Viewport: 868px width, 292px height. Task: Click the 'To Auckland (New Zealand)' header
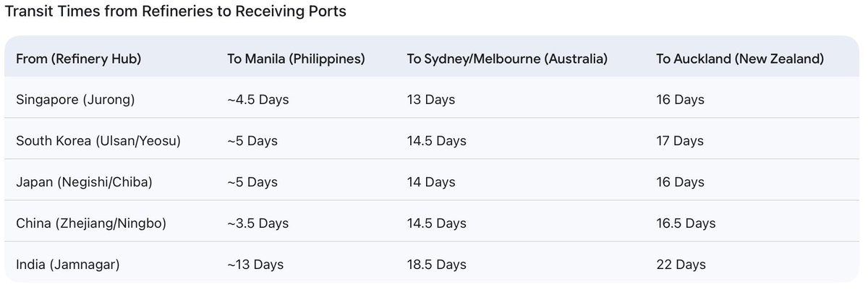click(740, 59)
